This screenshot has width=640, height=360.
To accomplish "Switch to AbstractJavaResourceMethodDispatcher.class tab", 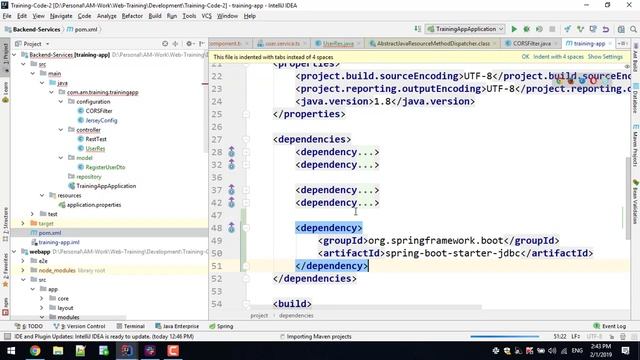I will (433, 43).
